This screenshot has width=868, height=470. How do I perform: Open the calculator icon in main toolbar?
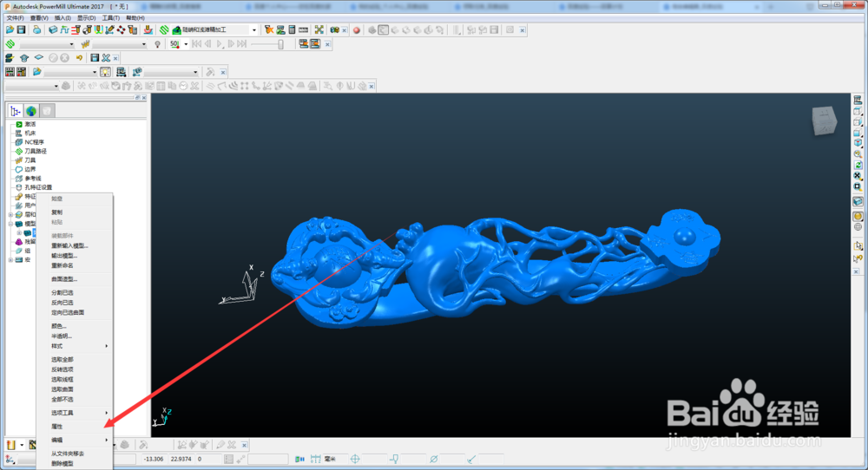(x=292, y=29)
